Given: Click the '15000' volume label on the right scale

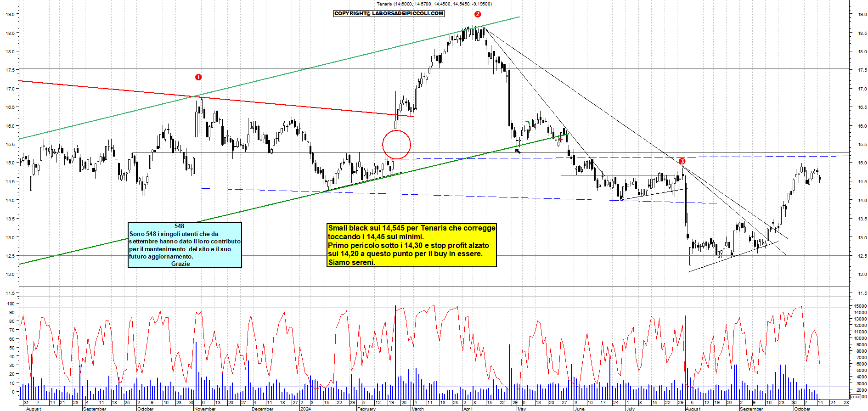Looking at the screenshot, I should 860,306.
